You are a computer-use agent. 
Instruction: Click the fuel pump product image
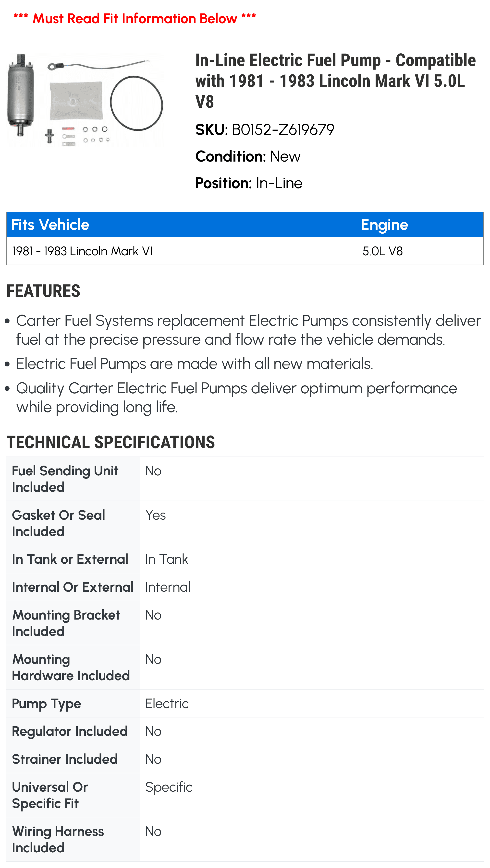(x=85, y=100)
